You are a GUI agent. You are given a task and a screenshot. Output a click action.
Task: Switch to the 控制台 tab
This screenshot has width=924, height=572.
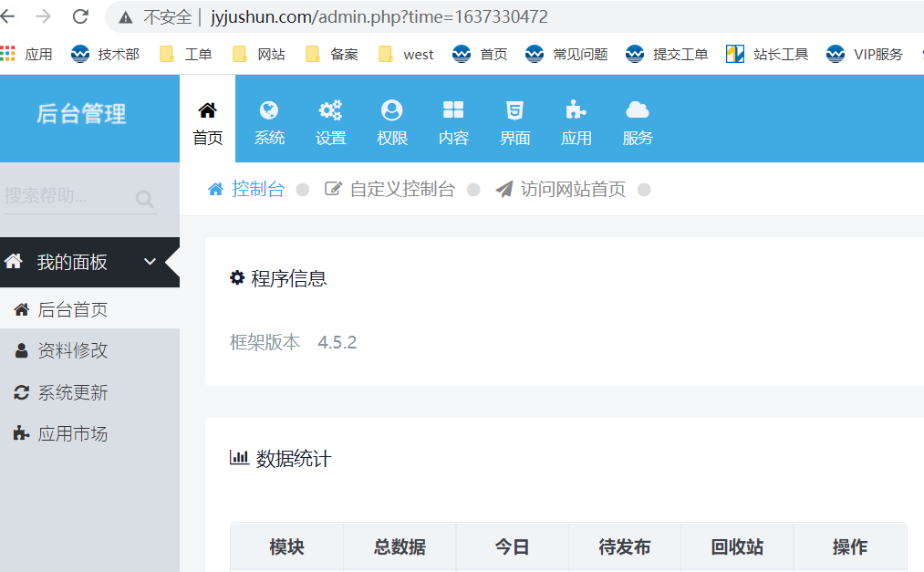pos(247,189)
